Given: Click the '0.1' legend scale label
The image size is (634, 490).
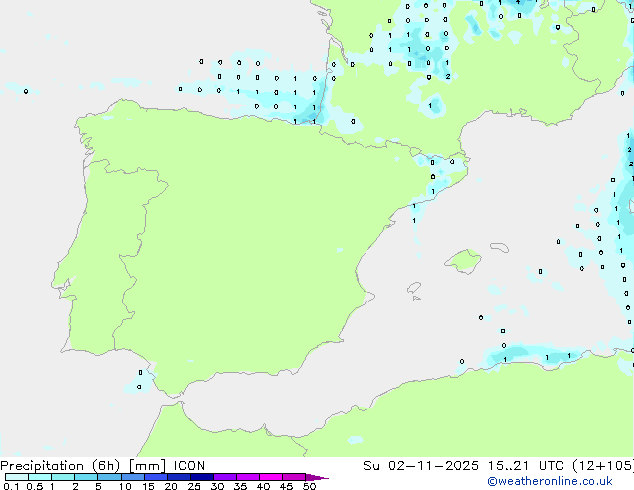Looking at the screenshot, I should 11,486.
